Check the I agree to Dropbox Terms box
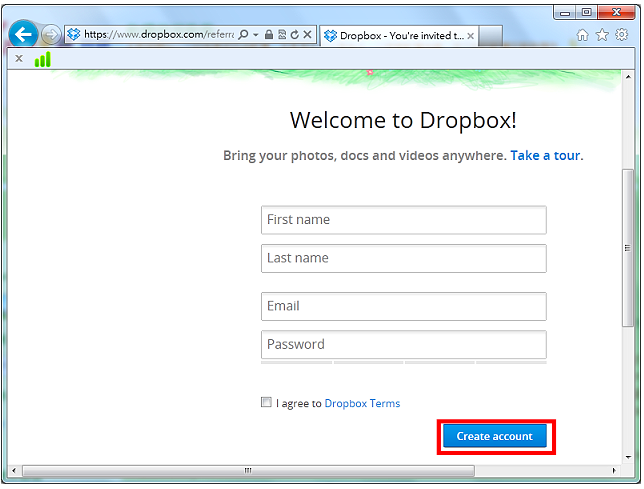Screen dimensions: 644x489 [266, 402]
